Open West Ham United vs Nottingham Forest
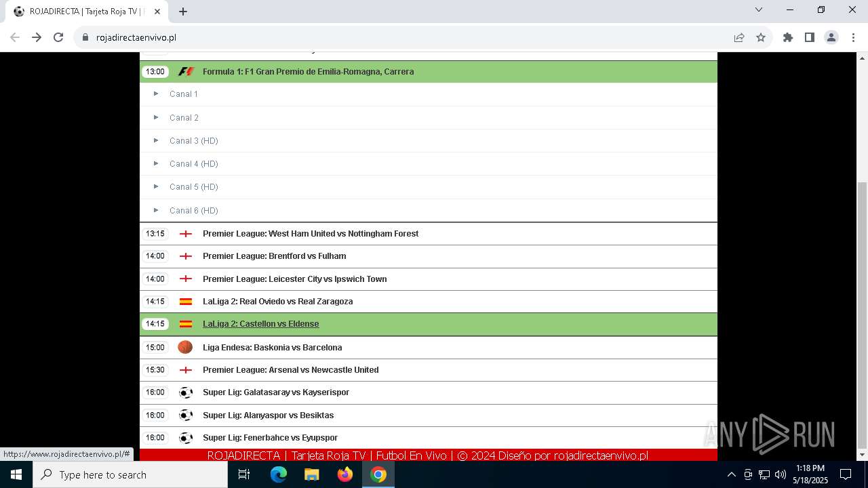 point(311,234)
